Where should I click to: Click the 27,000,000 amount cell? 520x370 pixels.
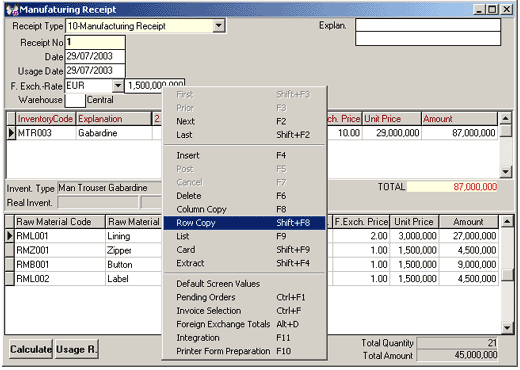pos(468,236)
